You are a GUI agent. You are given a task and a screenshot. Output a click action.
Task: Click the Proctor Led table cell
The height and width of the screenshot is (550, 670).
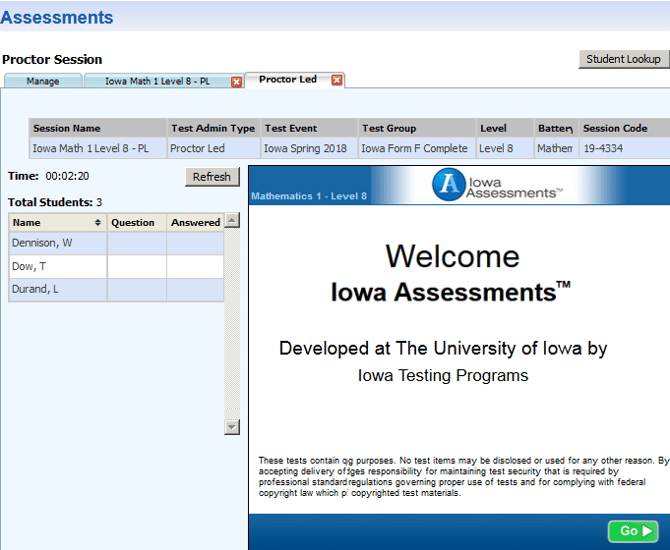click(214, 148)
